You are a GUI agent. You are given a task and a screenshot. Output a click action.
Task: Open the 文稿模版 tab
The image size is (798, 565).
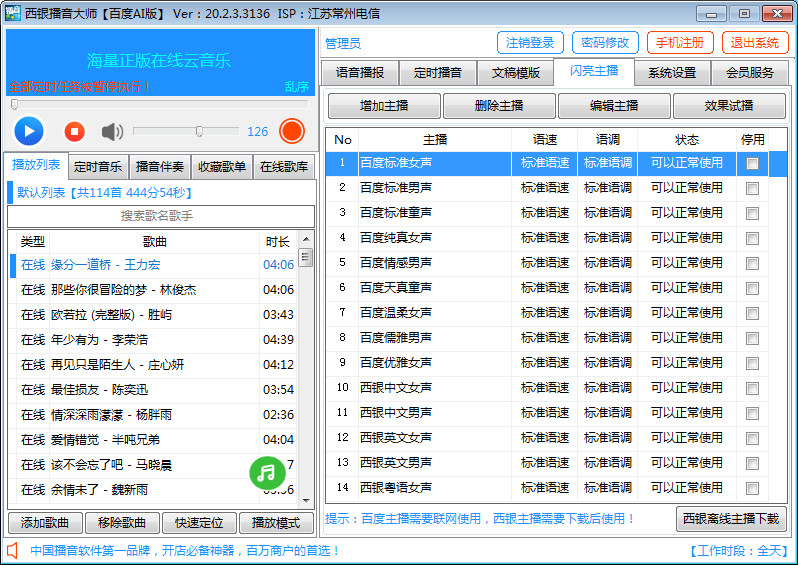tap(516, 73)
